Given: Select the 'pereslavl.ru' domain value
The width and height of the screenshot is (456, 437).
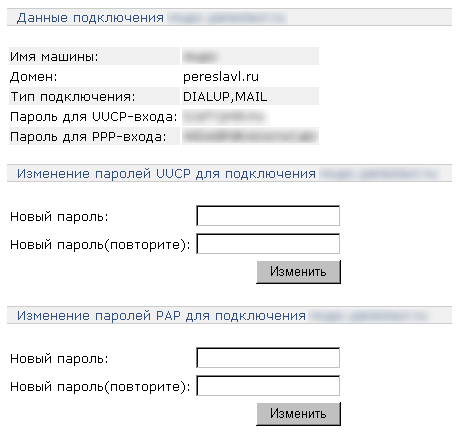Looking at the screenshot, I should (x=221, y=77).
